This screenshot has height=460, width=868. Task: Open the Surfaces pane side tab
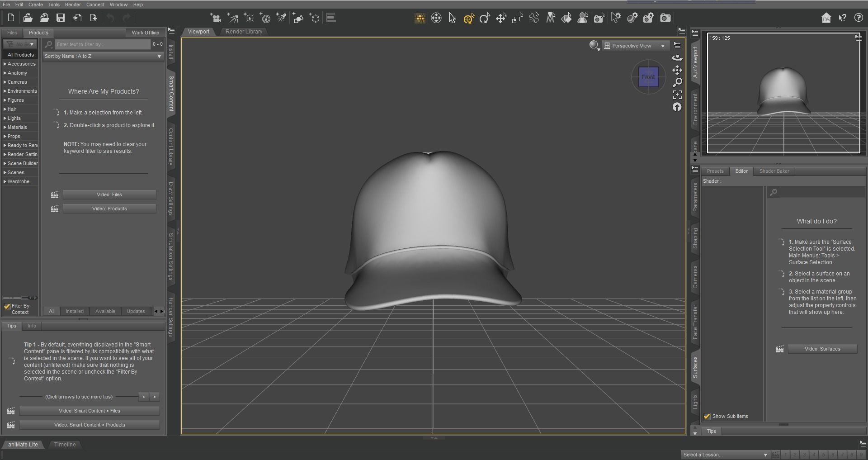695,367
